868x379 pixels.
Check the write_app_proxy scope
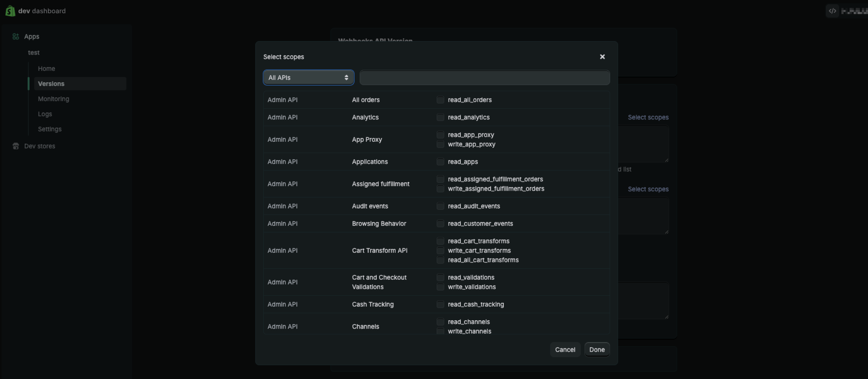(440, 144)
